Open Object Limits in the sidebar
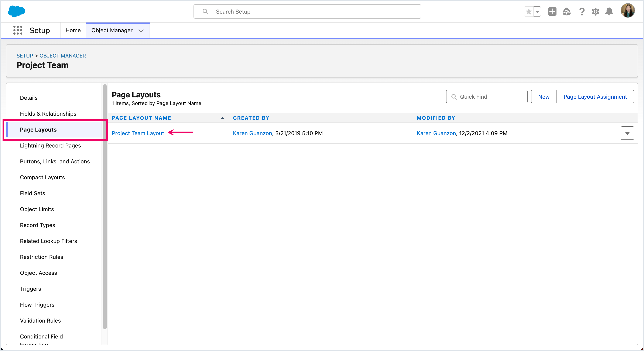Image resolution: width=644 pixels, height=351 pixels. (37, 209)
